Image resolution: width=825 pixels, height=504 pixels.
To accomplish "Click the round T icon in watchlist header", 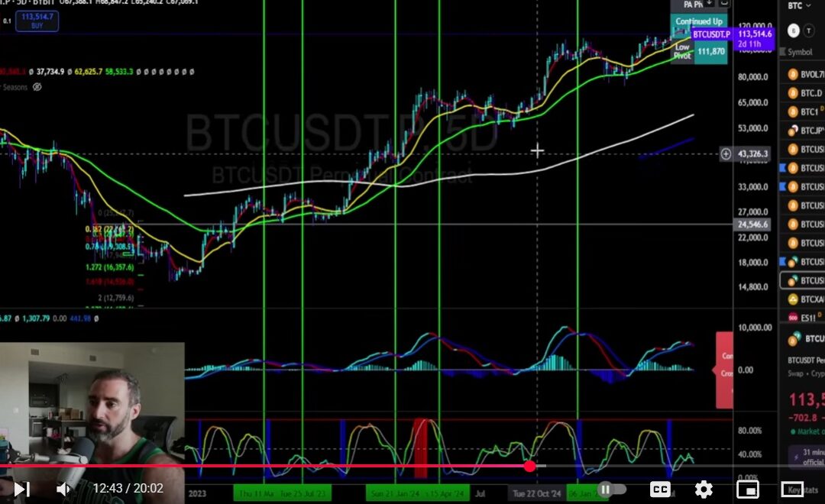I will point(809,31).
